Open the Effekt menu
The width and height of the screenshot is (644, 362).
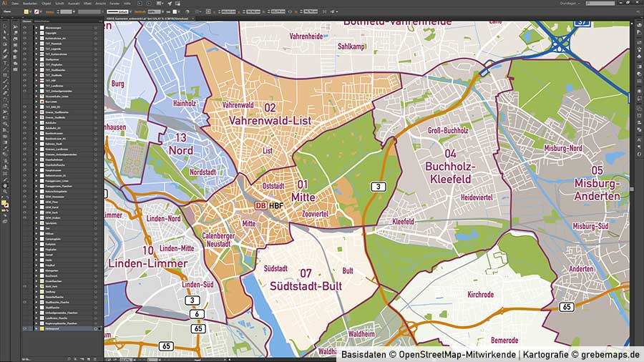point(87,4)
